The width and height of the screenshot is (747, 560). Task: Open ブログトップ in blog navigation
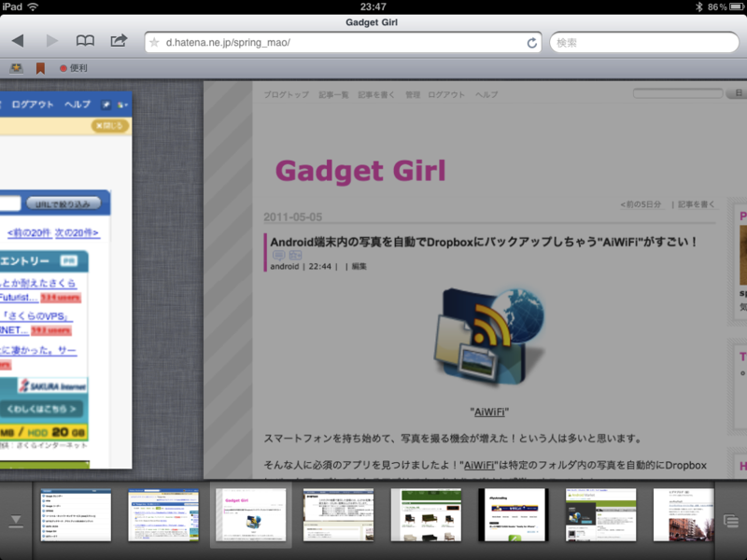[287, 95]
